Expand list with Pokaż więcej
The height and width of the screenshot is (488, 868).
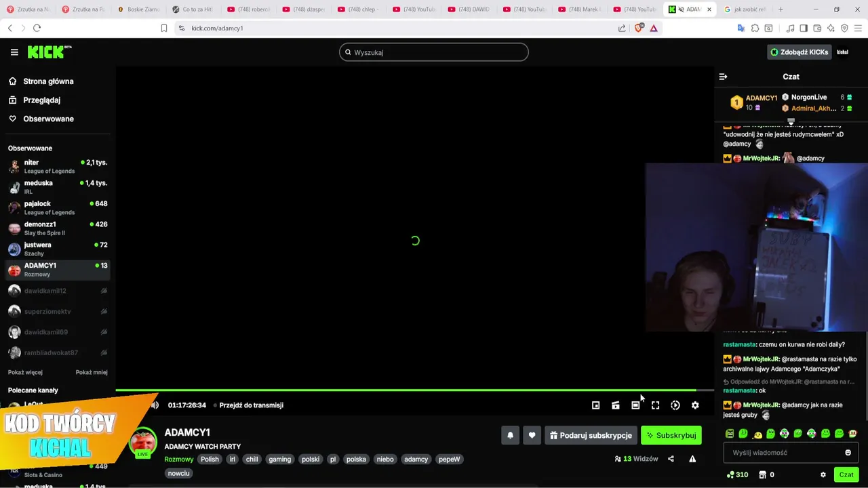[x=25, y=372]
